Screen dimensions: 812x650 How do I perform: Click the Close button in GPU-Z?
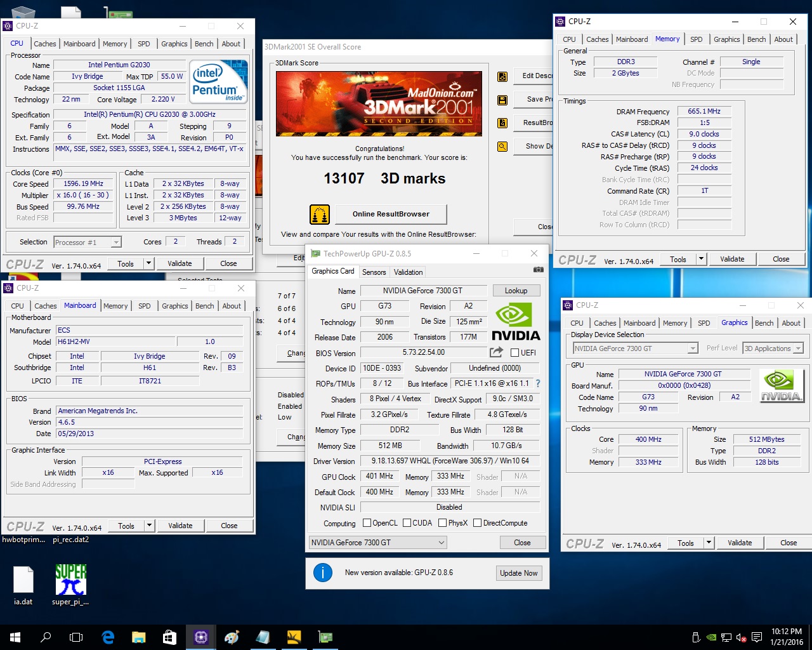(x=522, y=543)
